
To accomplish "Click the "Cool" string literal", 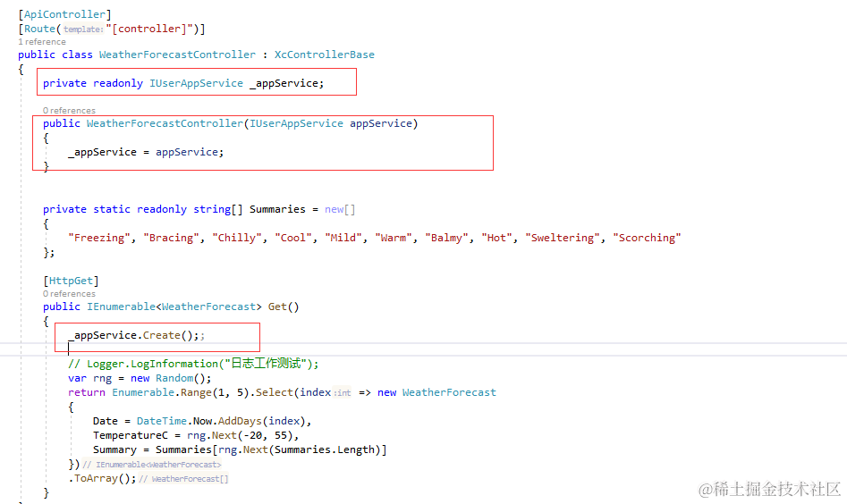I will coord(292,238).
